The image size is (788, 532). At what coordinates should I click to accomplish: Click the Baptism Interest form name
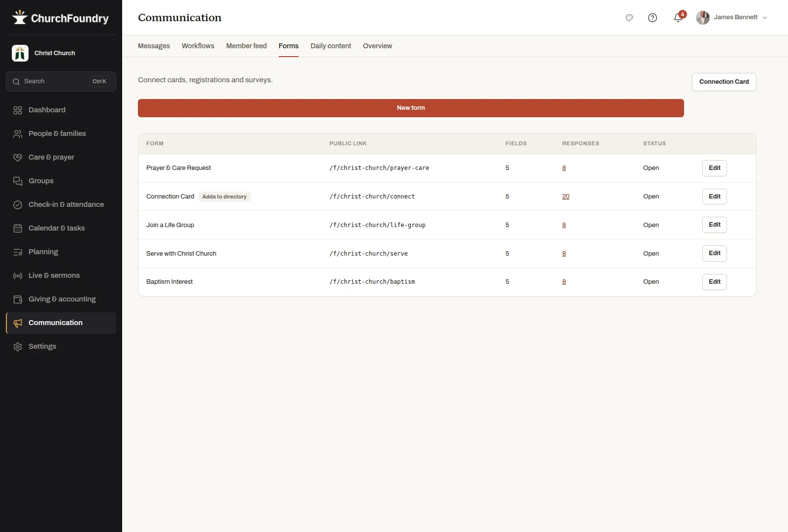tap(169, 282)
